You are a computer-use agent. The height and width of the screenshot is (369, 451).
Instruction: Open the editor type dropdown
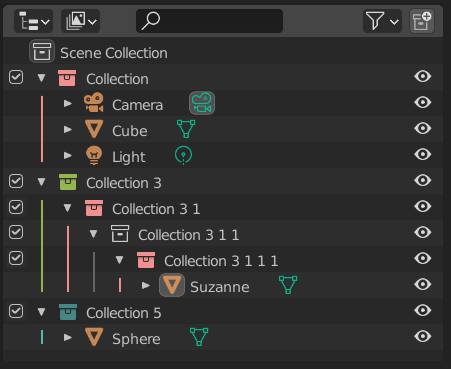click(x=33, y=21)
